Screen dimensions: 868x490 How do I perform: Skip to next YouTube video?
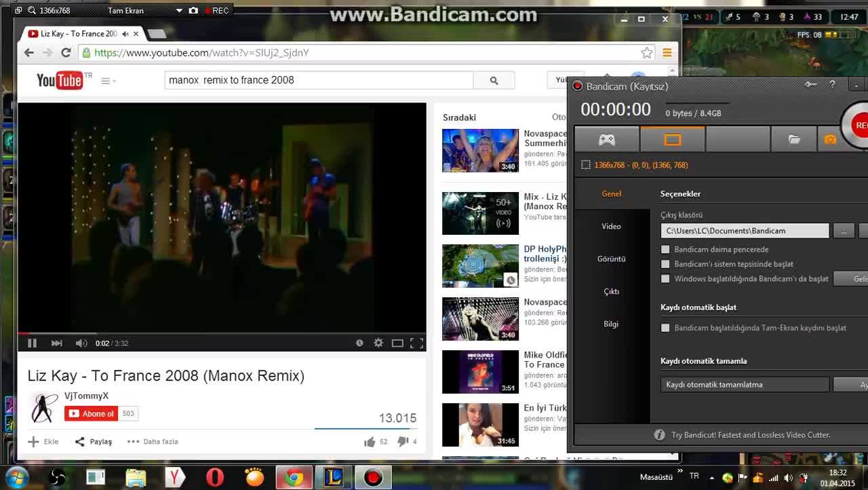click(x=57, y=343)
